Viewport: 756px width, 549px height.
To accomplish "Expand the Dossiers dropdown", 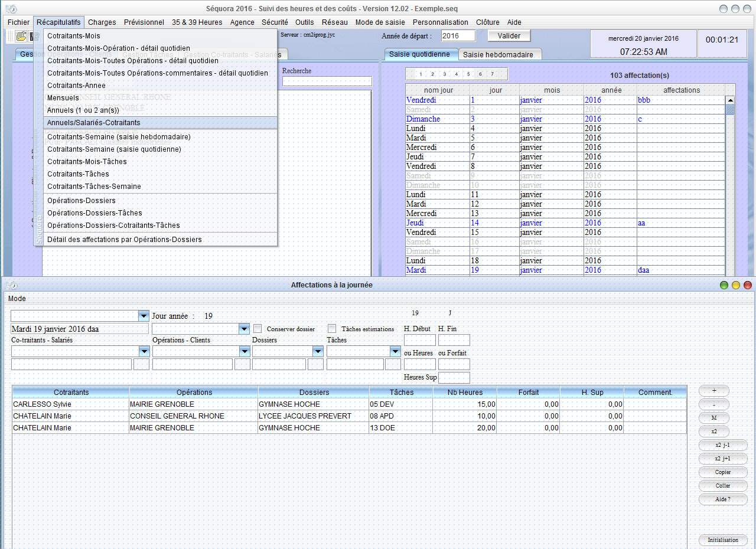I will [317, 351].
